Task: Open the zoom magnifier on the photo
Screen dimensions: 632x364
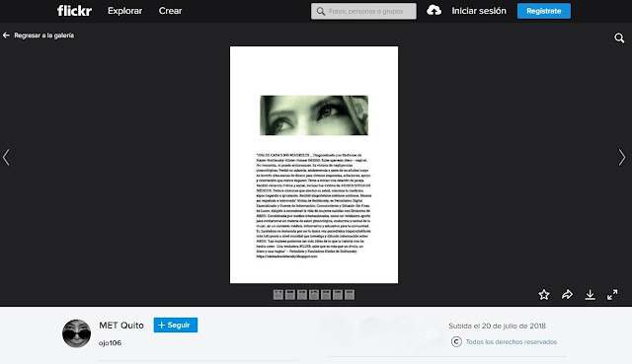Action: click(x=619, y=37)
